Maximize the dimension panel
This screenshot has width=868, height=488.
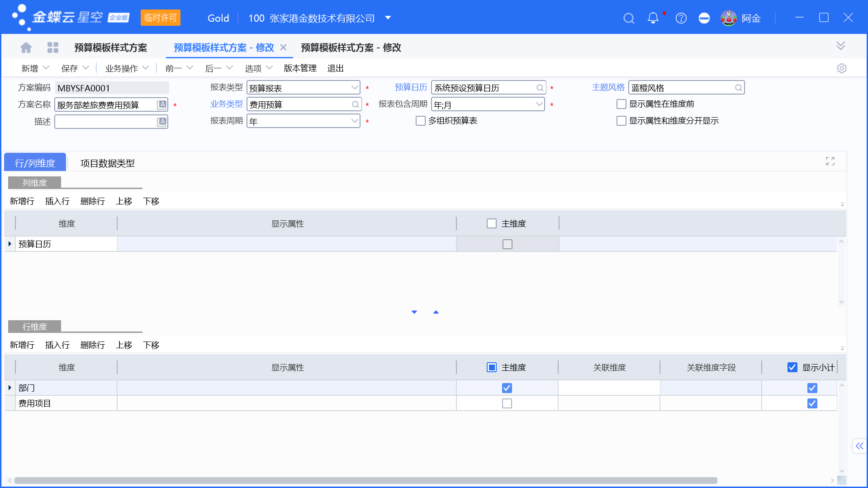pos(830,161)
